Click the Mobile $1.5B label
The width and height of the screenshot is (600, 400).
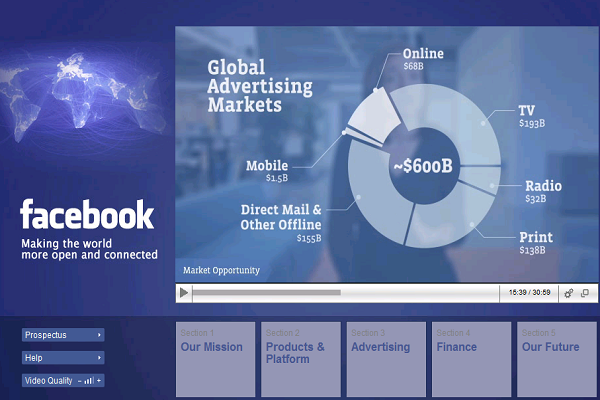coord(267,171)
